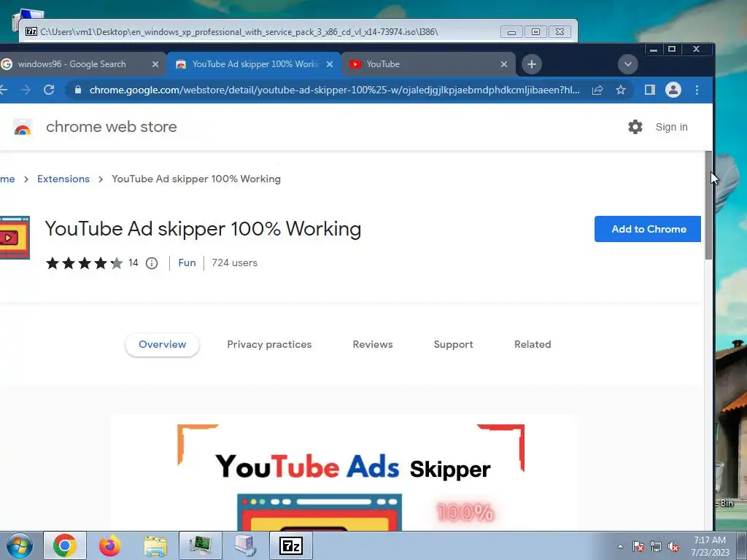Open the Chrome three-dot menu
Image resolution: width=747 pixels, height=560 pixels.
697,90
